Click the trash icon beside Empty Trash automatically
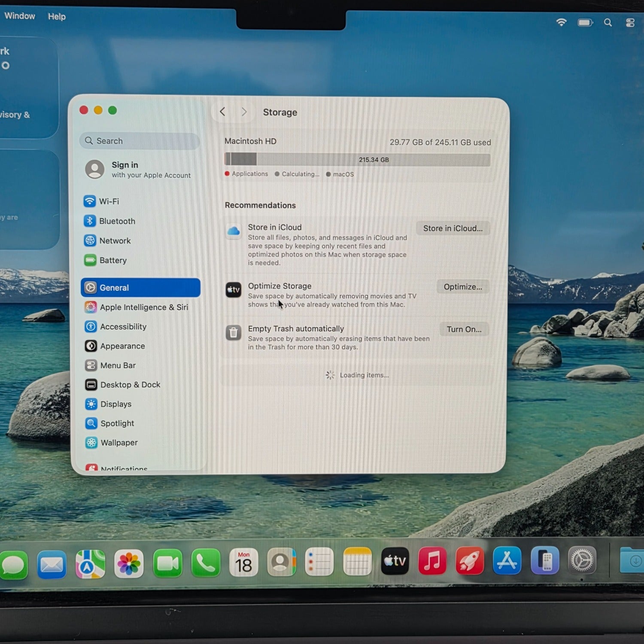Screen dimensions: 644x644 [x=234, y=332]
